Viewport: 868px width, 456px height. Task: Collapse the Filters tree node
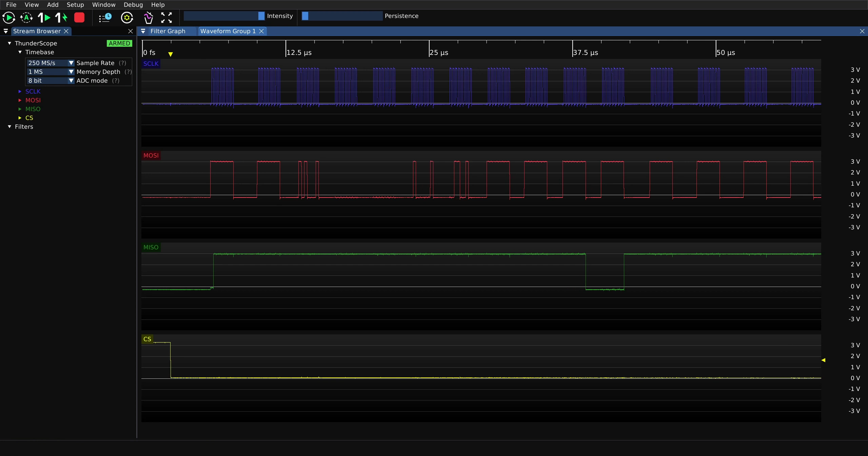(9, 127)
